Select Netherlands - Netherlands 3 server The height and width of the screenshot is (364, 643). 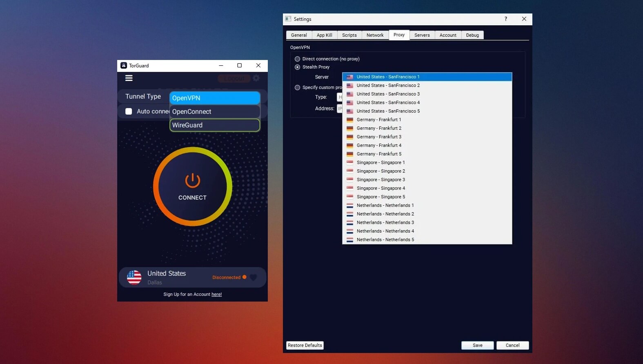(x=427, y=222)
